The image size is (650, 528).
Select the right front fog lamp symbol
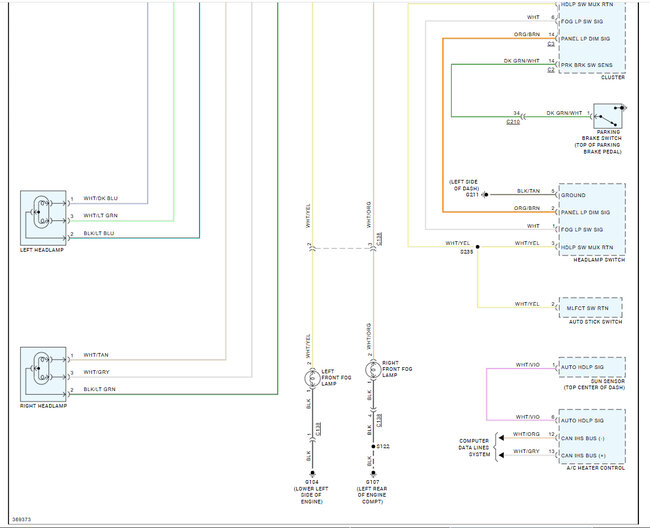(x=373, y=369)
